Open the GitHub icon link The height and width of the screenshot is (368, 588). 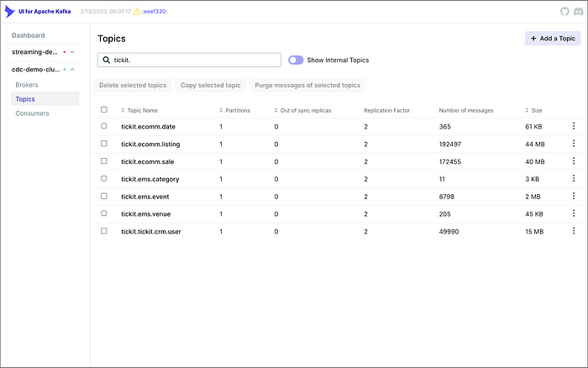tap(564, 12)
